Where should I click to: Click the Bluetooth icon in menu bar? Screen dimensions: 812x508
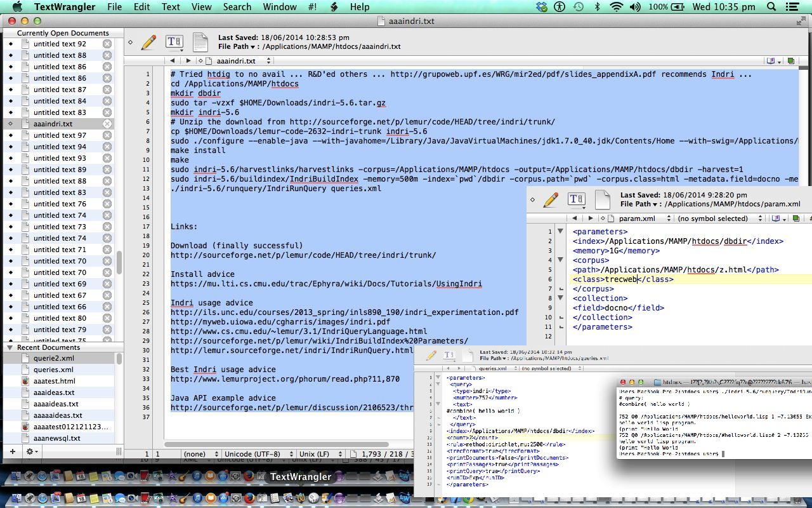coord(597,7)
